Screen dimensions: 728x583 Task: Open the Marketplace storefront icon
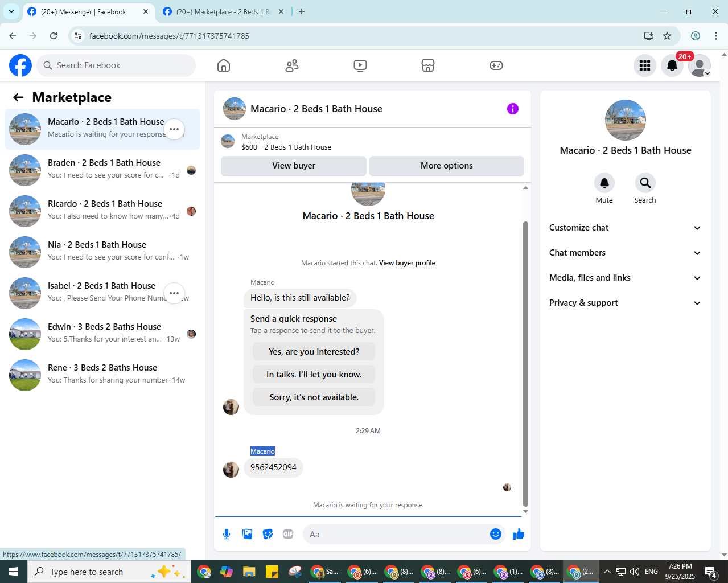[x=428, y=65]
